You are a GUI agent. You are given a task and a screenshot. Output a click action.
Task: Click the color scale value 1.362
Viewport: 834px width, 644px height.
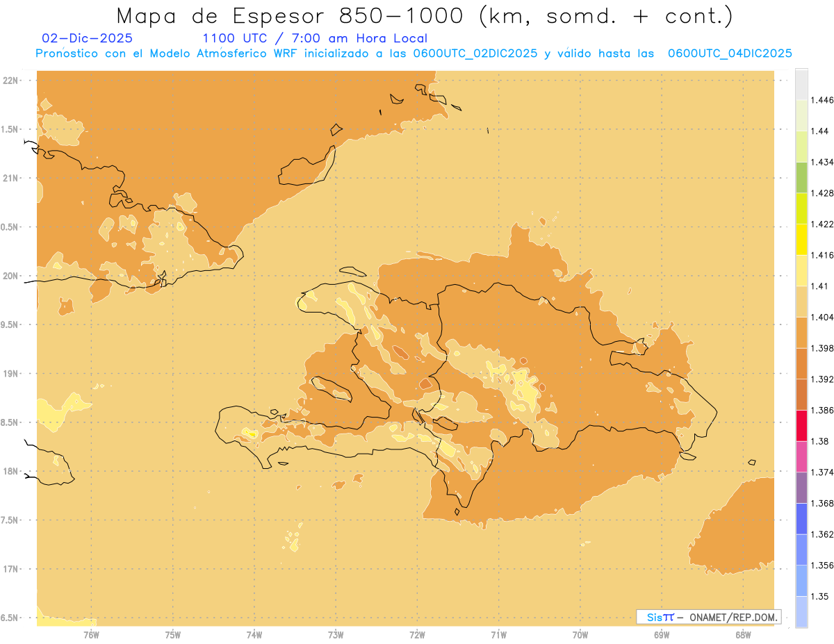824,534
